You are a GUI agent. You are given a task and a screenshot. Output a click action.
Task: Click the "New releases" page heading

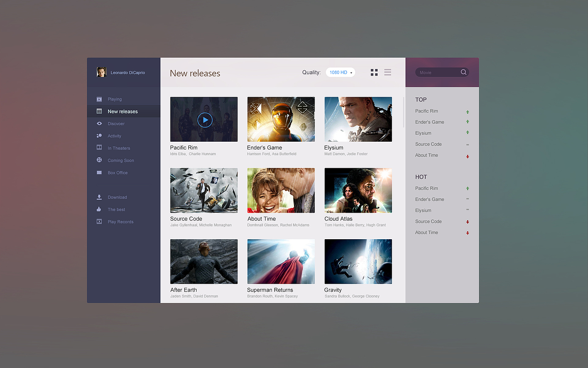click(195, 73)
